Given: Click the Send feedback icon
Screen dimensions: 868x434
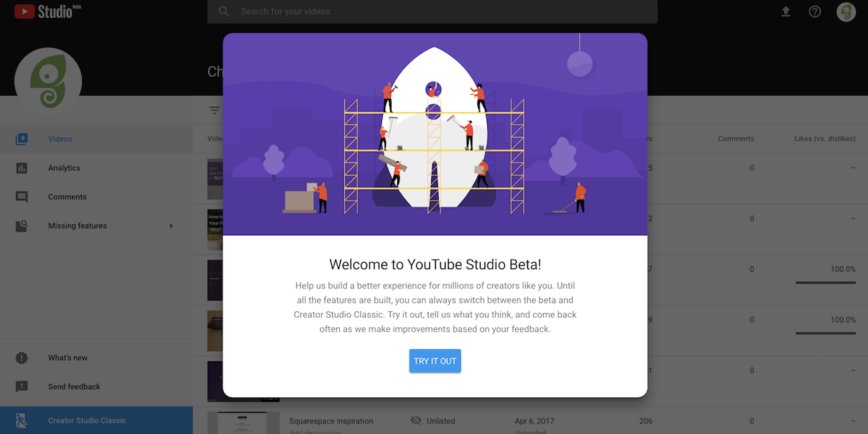Looking at the screenshot, I should click(21, 387).
